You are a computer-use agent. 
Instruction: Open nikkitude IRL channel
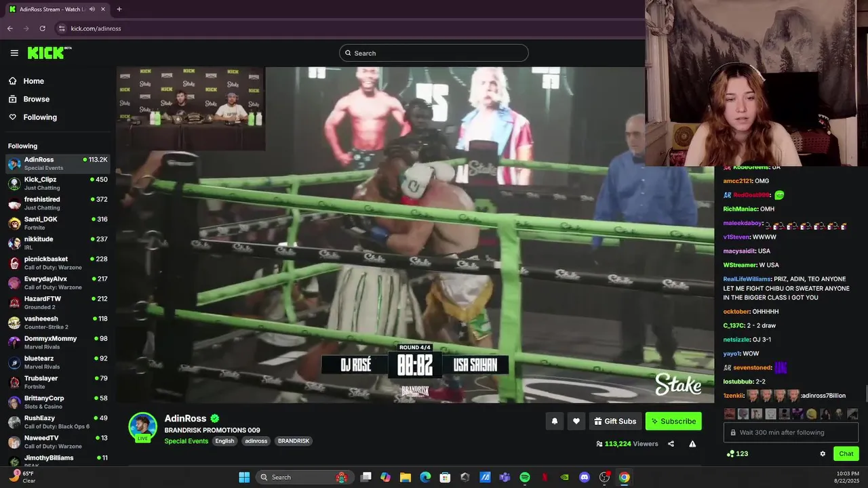tap(58, 243)
